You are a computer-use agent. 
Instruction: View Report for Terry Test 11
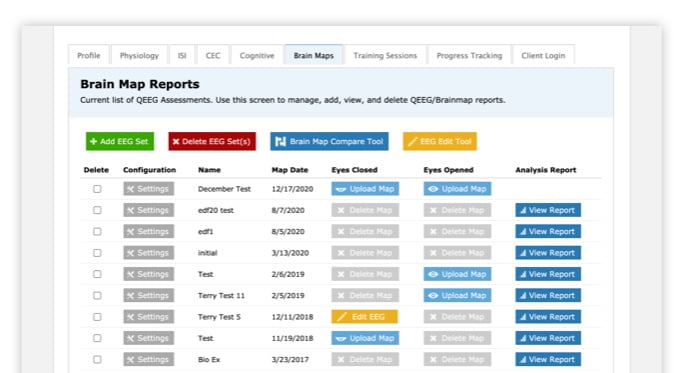coord(548,296)
